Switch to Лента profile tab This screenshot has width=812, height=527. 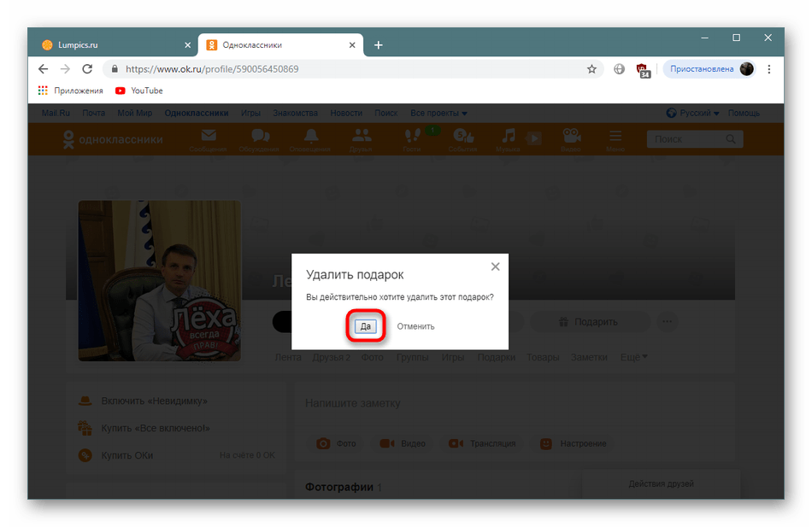[x=288, y=357]
